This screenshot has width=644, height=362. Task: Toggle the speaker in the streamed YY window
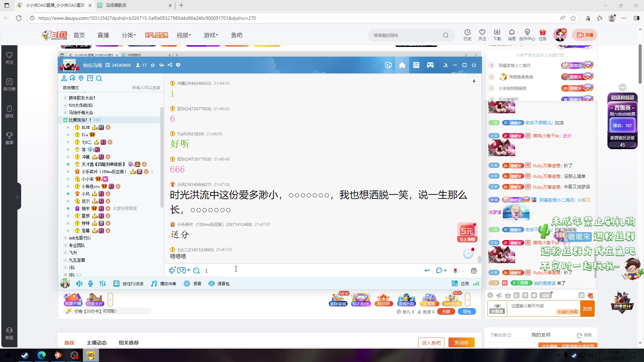(x=79, y=284)
